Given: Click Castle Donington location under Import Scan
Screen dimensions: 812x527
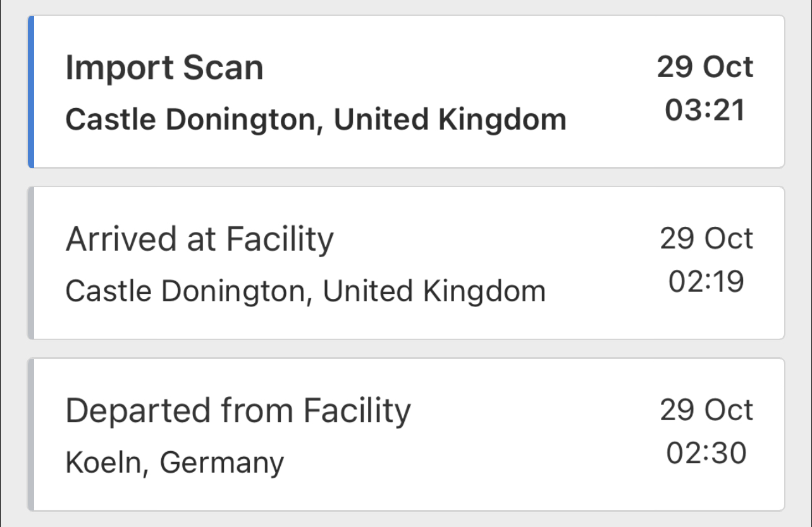Looking at the screenshot, I should 316,119.
